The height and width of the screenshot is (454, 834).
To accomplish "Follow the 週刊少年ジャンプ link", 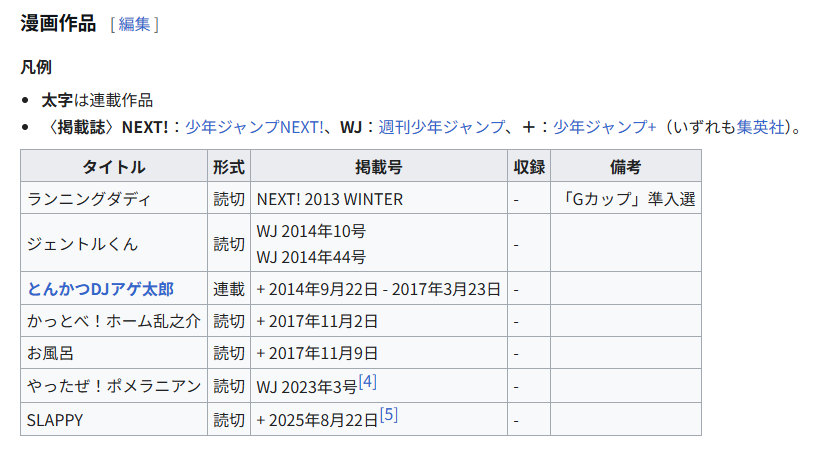I will click(x=441, y=127).
